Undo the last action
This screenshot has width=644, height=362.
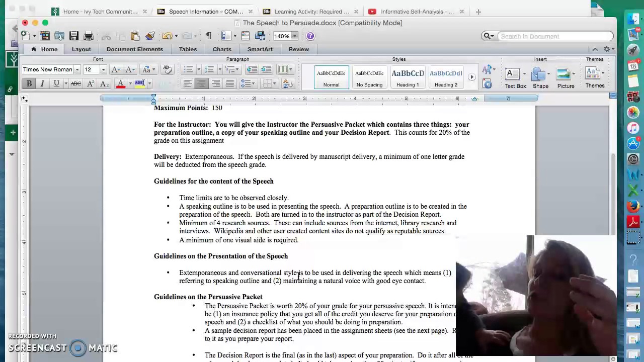[167, 36]
